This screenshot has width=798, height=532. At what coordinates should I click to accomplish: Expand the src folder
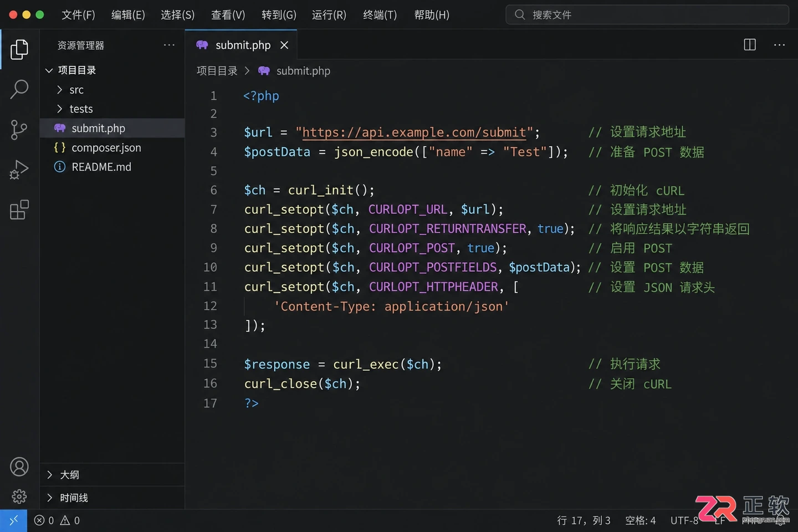tap(59, 90)
